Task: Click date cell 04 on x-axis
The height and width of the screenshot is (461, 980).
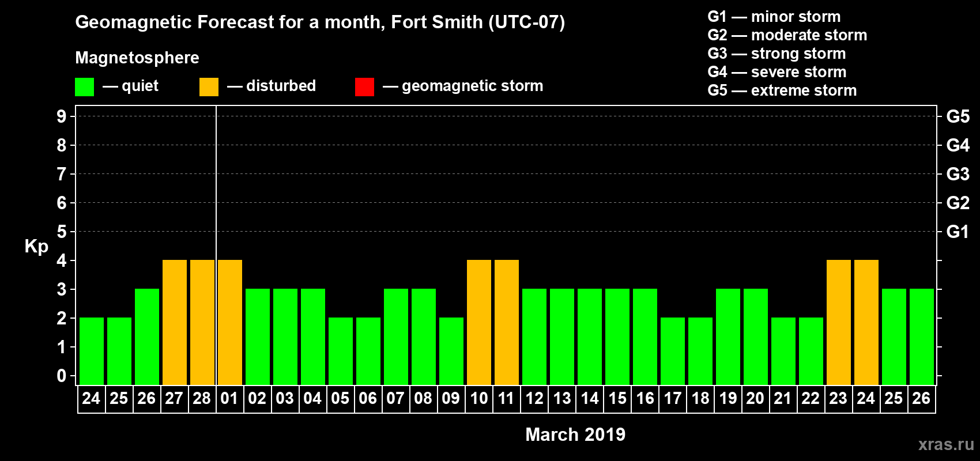Action: coord(313,399)
